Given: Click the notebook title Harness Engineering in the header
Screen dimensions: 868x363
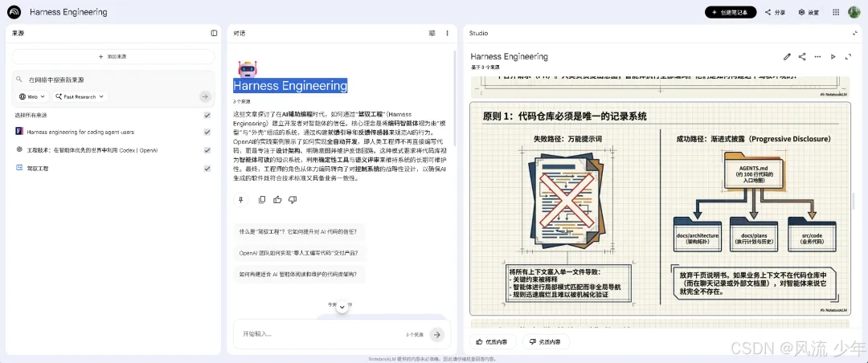Looking at the screenshot, I should (68, 12).
